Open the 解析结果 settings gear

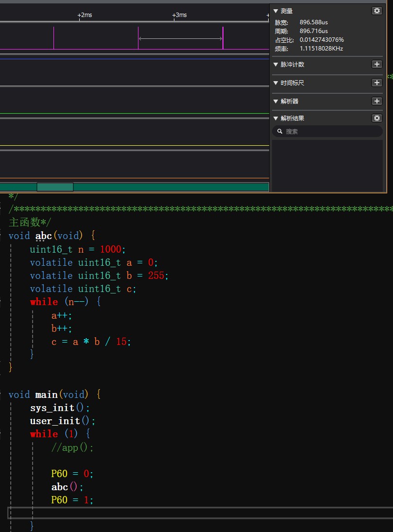[x=376, y=118]
